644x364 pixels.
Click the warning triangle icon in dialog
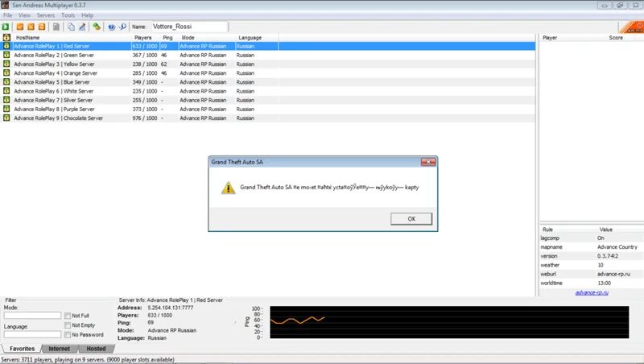[x=229, y=188]
